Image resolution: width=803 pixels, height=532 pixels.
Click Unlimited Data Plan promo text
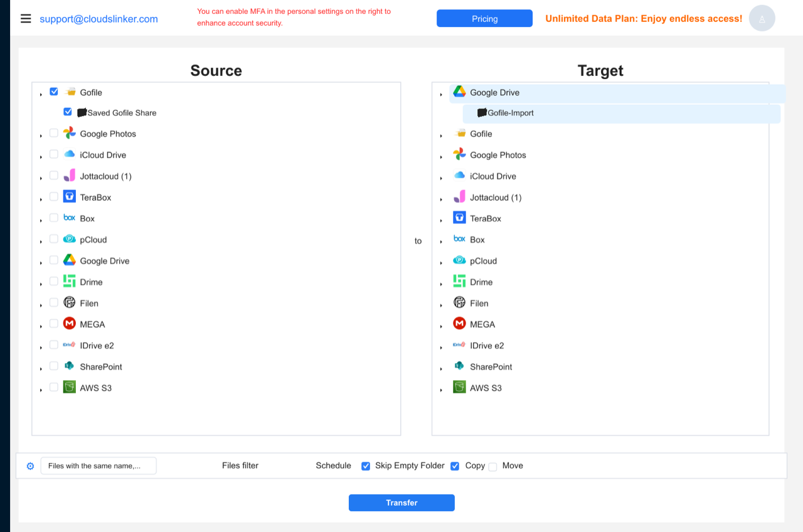coord(644,19)
